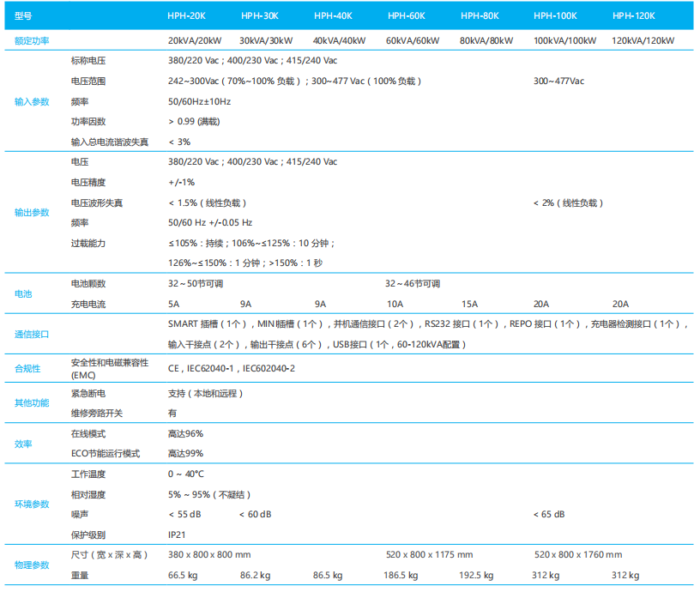The height and width of the screenshot is (592, 700).
Task: Click the 120kVA/120kW rated power value
Action: point(643,40)
